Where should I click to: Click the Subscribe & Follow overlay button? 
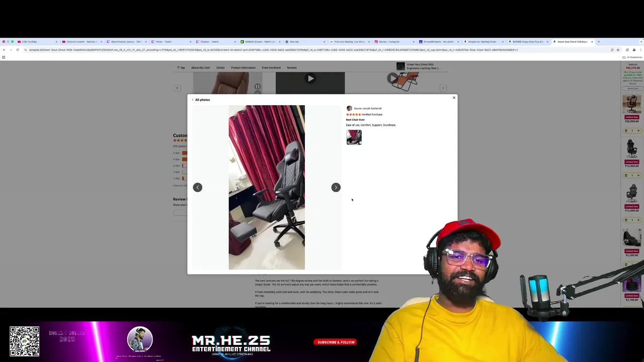click(x=336, y=342)
